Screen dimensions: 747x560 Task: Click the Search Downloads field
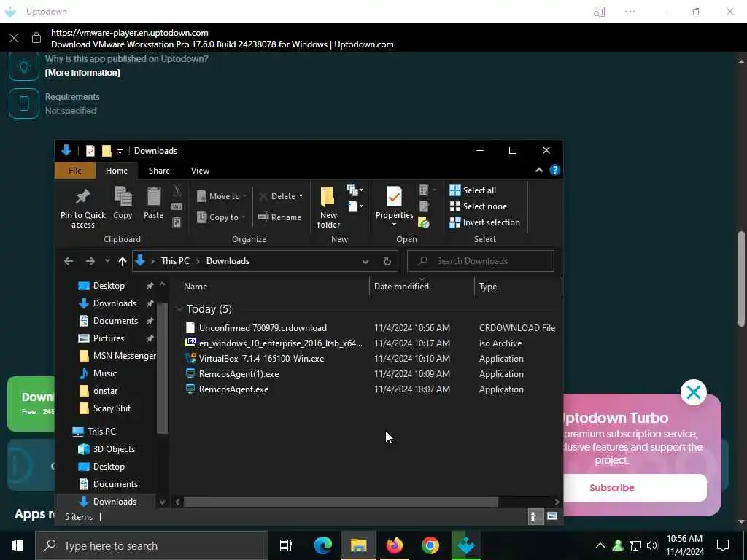(x=481, y=261)
